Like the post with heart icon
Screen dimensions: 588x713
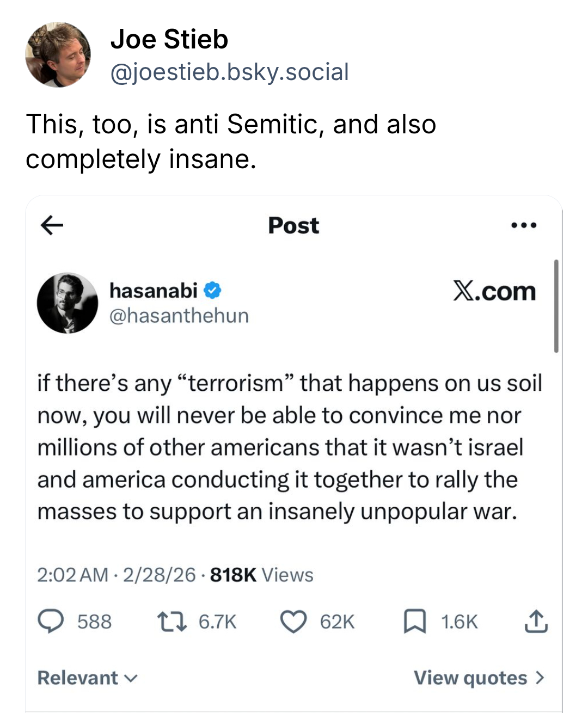[x=293, y=622]
